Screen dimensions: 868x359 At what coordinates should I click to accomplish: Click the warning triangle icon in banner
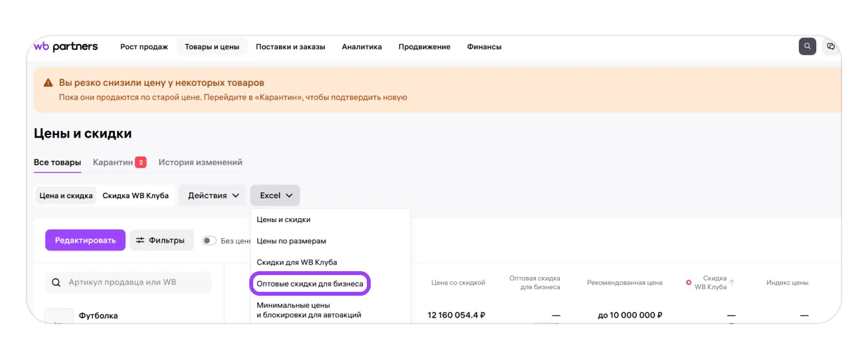[x=48, y=83]
